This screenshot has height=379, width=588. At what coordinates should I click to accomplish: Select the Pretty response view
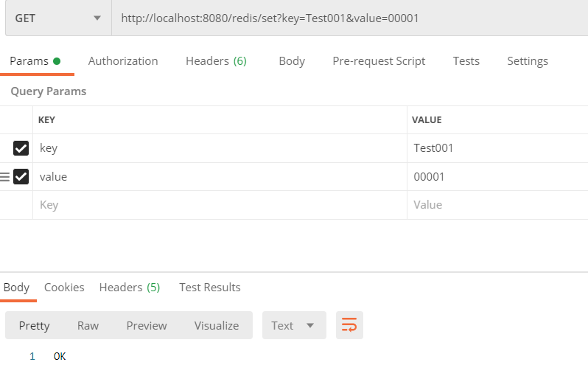(x=34, y=325)
